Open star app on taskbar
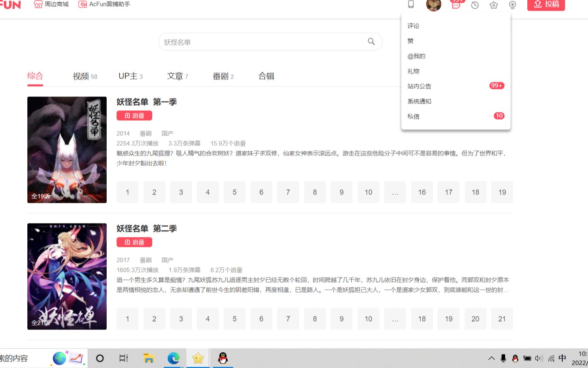Image resolution: width=588 pixels, height=368 pixels. (x=198, y=358)
